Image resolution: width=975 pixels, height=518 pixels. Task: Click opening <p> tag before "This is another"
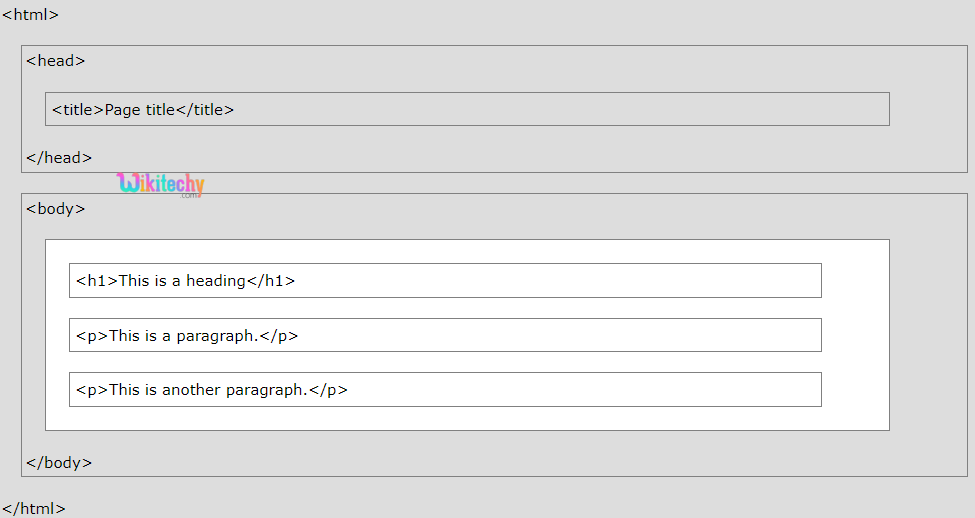[92, 390]
